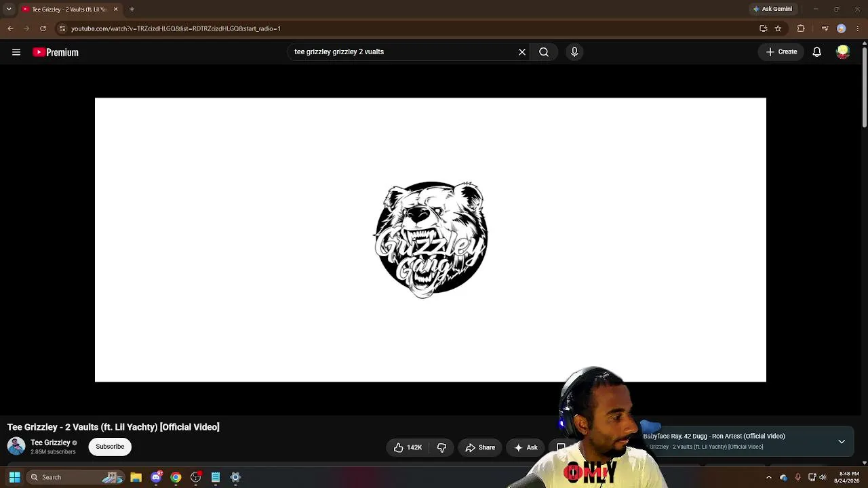View site information icon in address bar

[62, 28]
